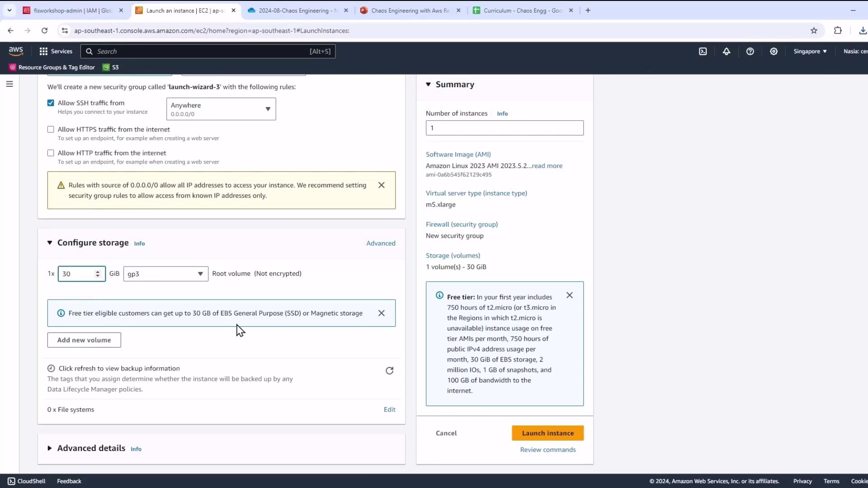
Task: Click the Virtual server type summary link
Action: point(476,193)
